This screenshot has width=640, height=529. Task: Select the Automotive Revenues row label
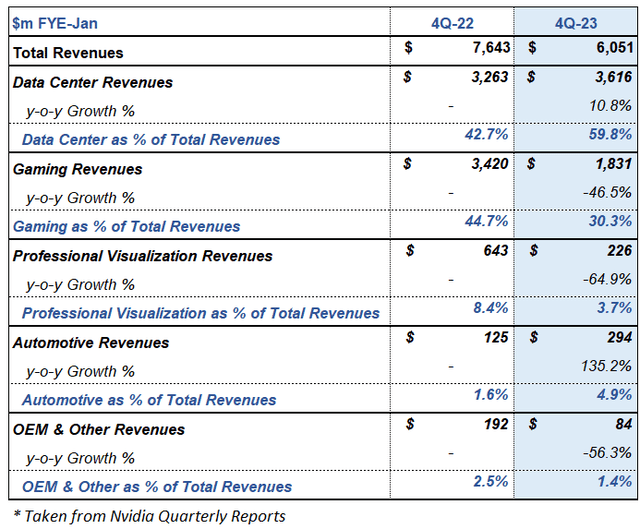pyautogui.click(x=91, y=342)
